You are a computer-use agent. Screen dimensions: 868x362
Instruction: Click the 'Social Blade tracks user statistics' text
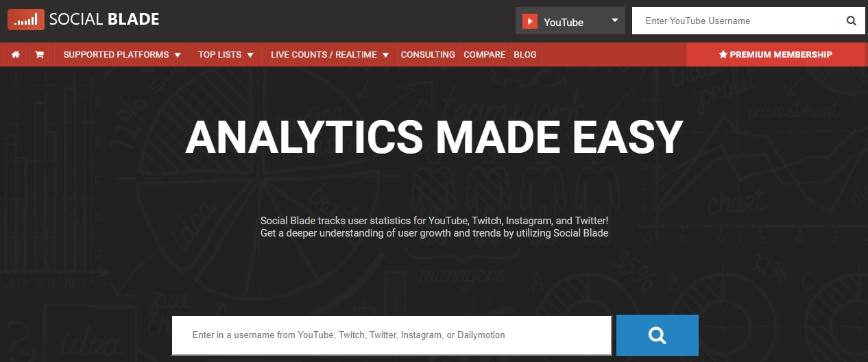[x=434, y=221]
